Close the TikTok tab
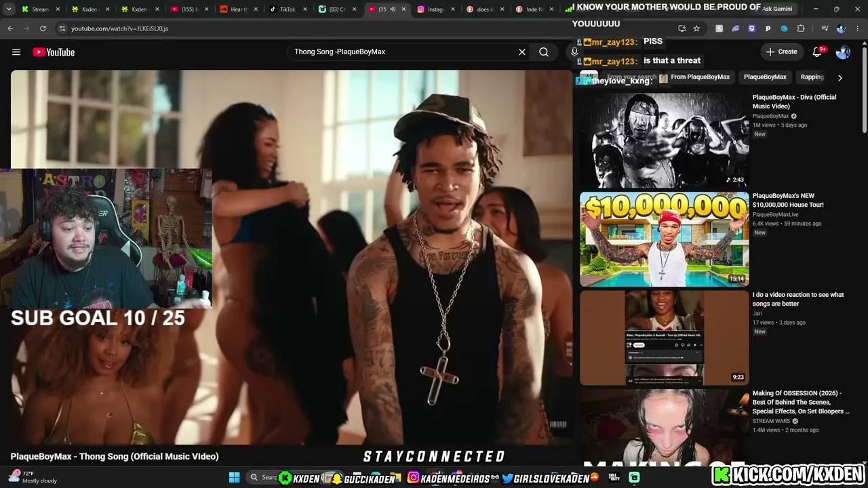This screenshot has height=488, width=868. coord(305,9)
